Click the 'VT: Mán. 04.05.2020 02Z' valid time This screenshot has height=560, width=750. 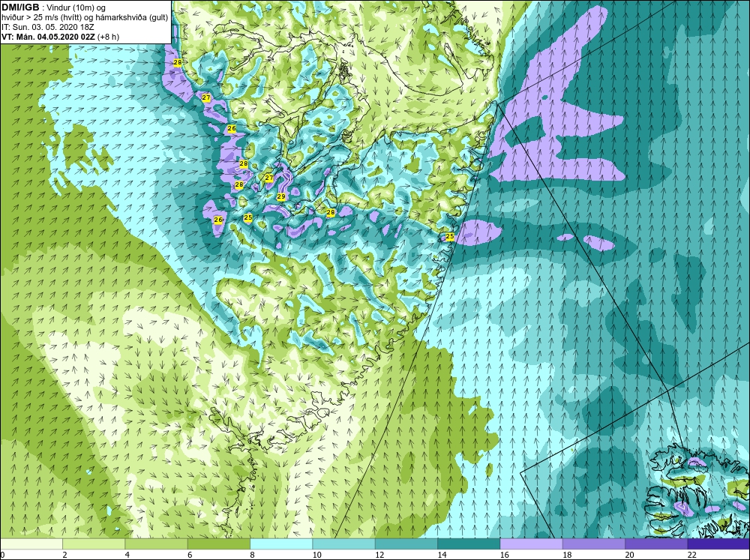(x=48, y=37)
